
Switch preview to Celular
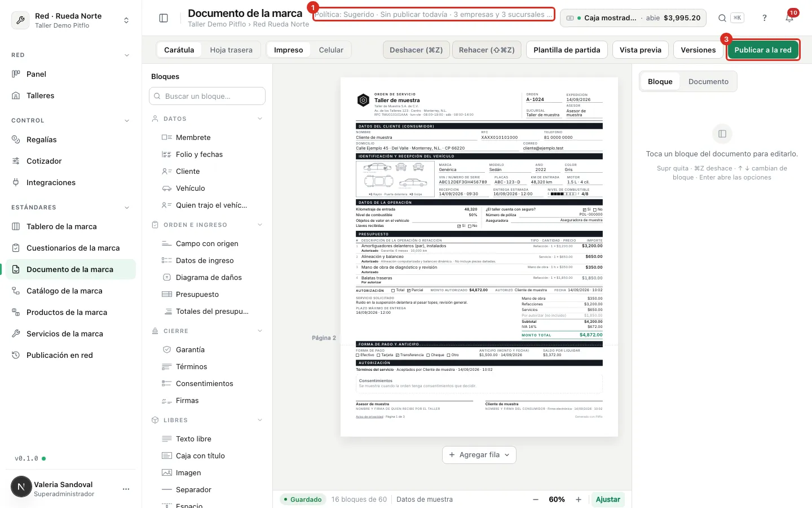(x=331, y=50)
